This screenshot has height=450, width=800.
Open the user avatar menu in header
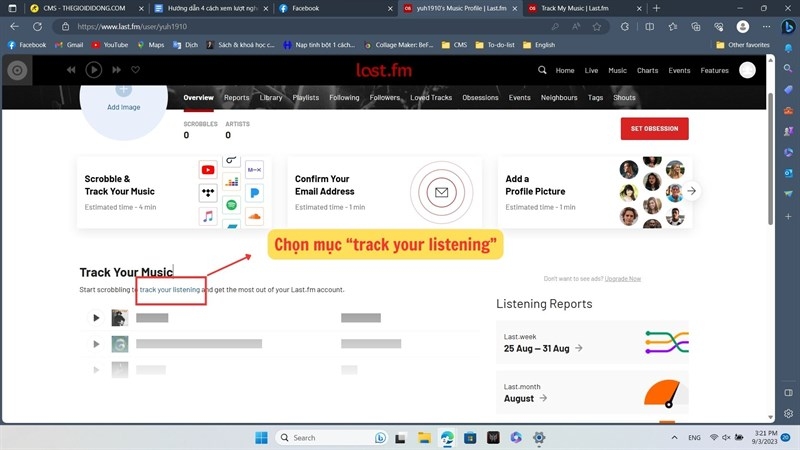[747, 70]
